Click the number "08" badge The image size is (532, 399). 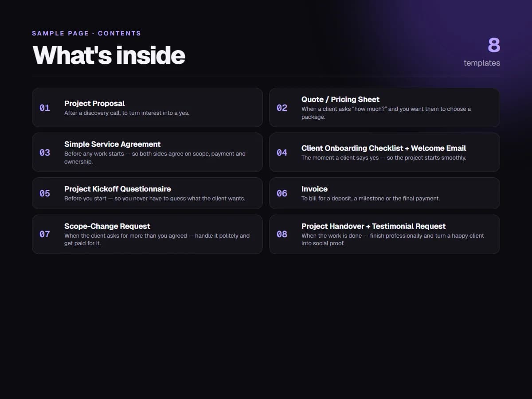[282, 234]
